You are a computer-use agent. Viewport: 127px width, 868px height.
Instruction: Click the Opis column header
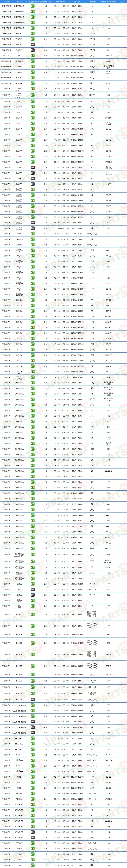[x=122, y=2]
